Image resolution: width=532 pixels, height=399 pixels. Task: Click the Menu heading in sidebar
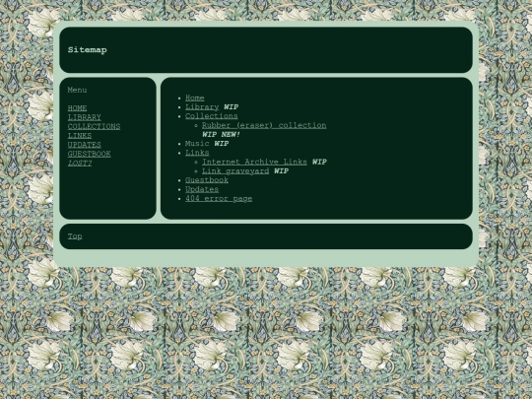click(x=77, y=91)
